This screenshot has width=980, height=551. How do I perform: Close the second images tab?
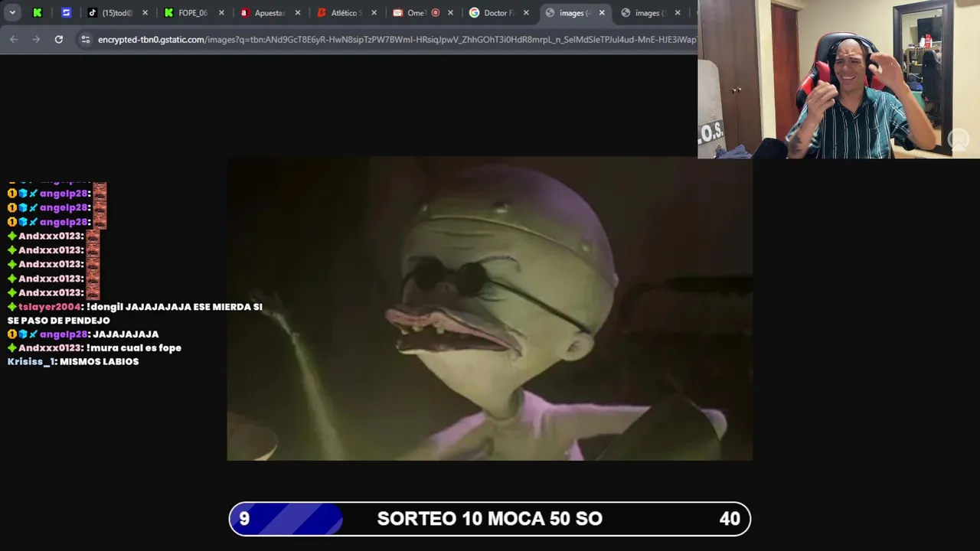point(678,13)
